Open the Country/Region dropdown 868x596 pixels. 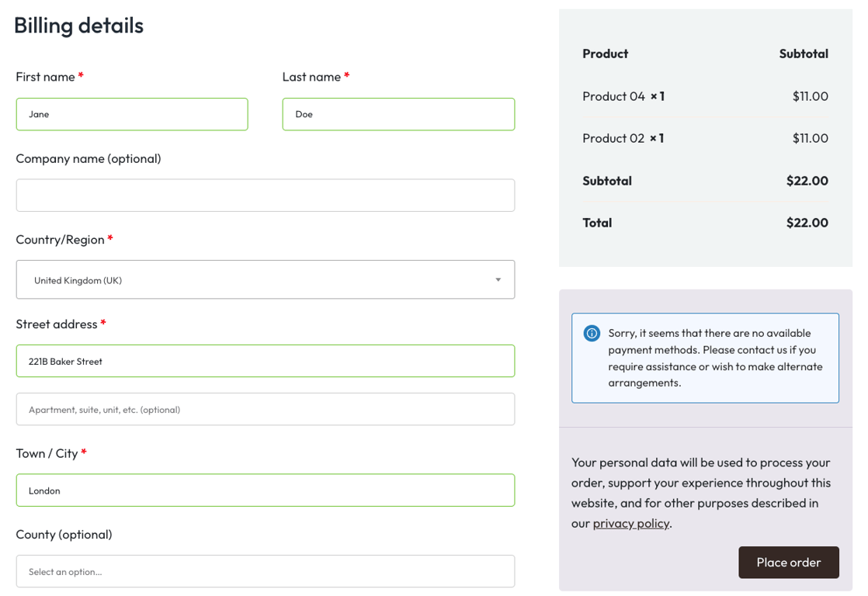click(265, 279)
